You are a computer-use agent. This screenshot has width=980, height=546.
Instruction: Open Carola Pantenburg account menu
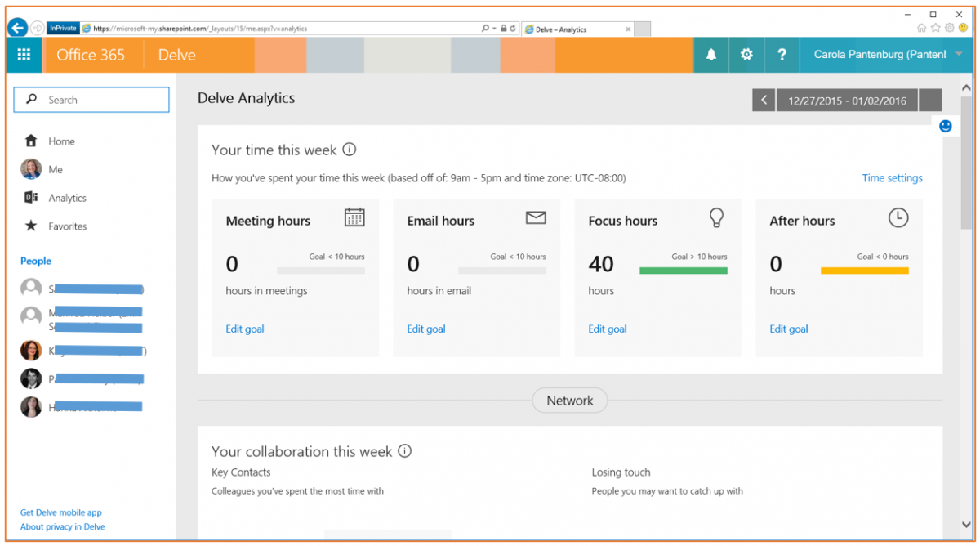tap(886, 55)
